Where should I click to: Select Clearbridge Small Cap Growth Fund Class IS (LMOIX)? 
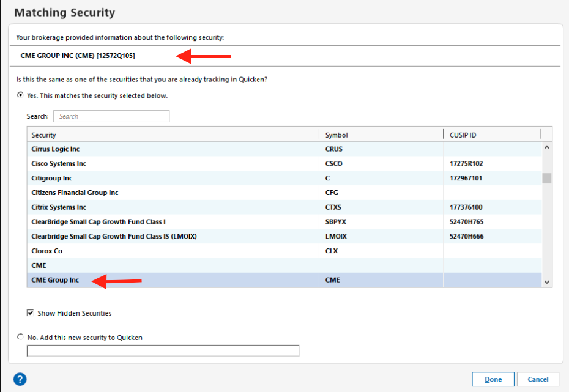pos(284,236)
